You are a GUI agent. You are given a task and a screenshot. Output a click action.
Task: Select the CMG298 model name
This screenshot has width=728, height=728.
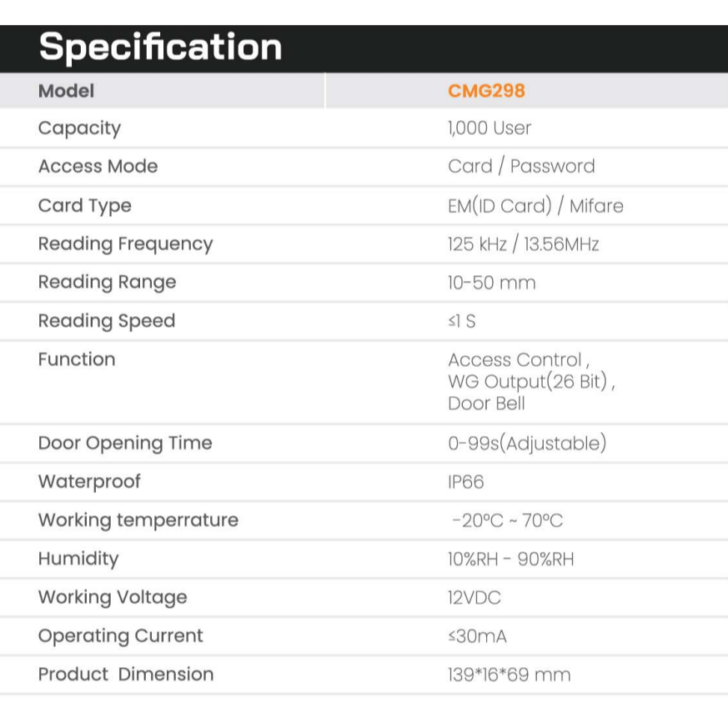(486, 90)
